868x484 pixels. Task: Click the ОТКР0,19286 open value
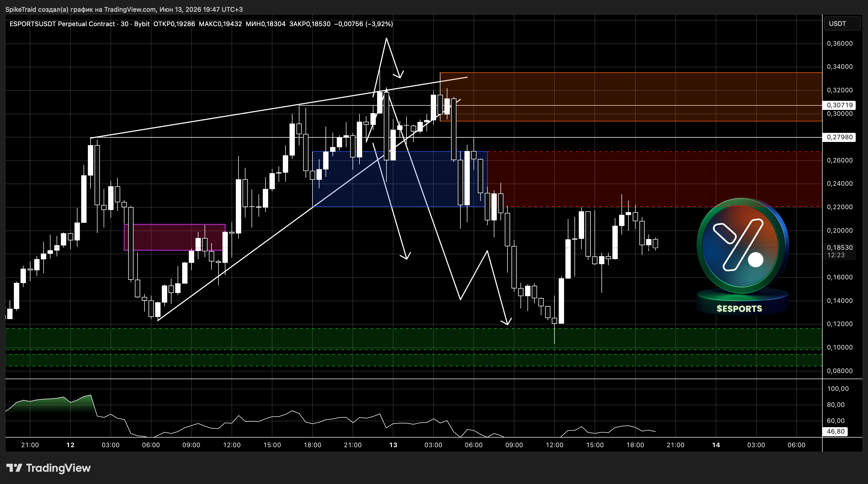tap(174, 24)
